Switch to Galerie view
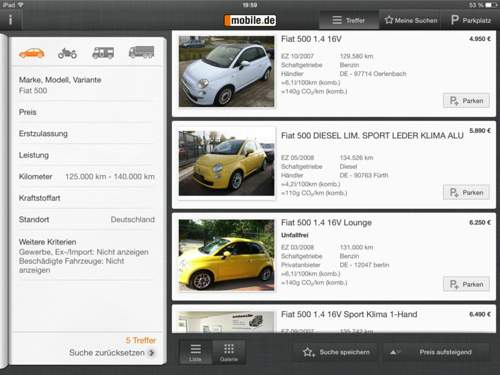Screen dimensions: 500x375 (x=229, y=352)
